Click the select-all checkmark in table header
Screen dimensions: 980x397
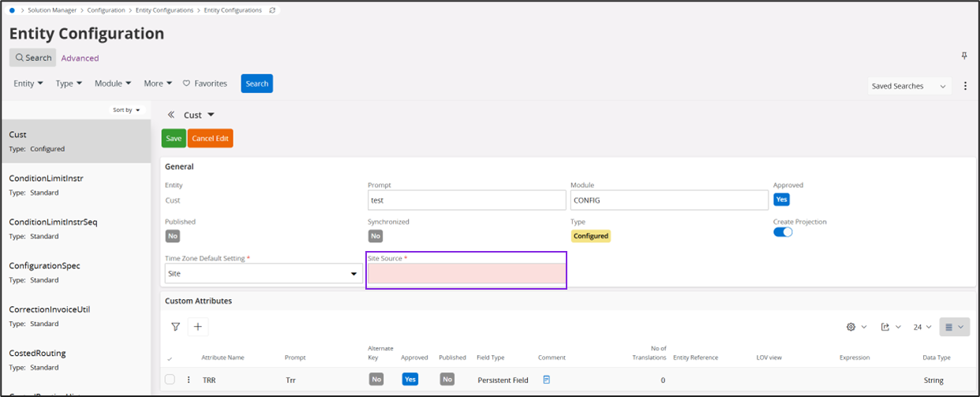[170, 359]
